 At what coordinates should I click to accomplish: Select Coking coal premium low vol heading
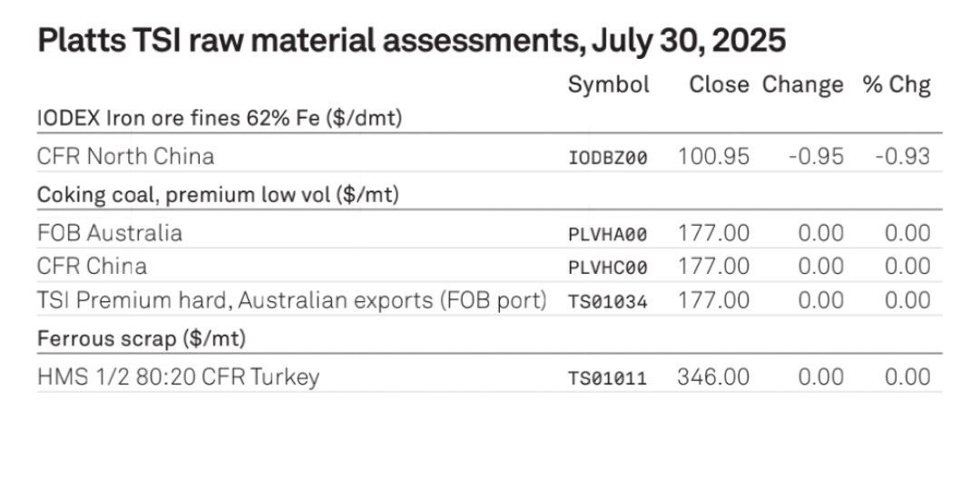(x=218, y=195)
